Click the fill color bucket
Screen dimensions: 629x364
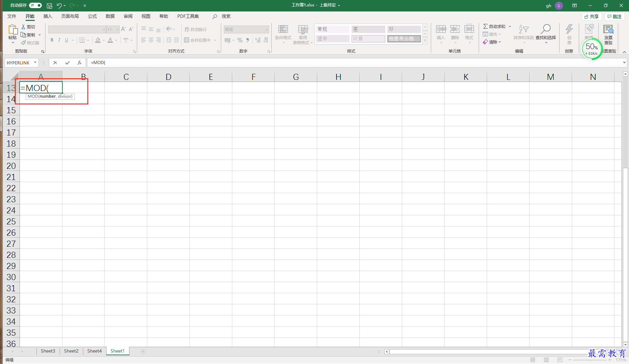[98, 40]
